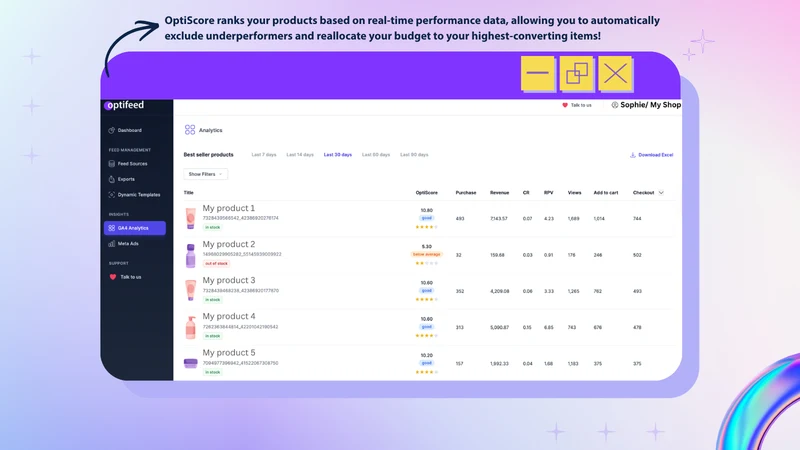Sort by OptiScore column header
Screen dimensions: 800x450
(427, 193)
